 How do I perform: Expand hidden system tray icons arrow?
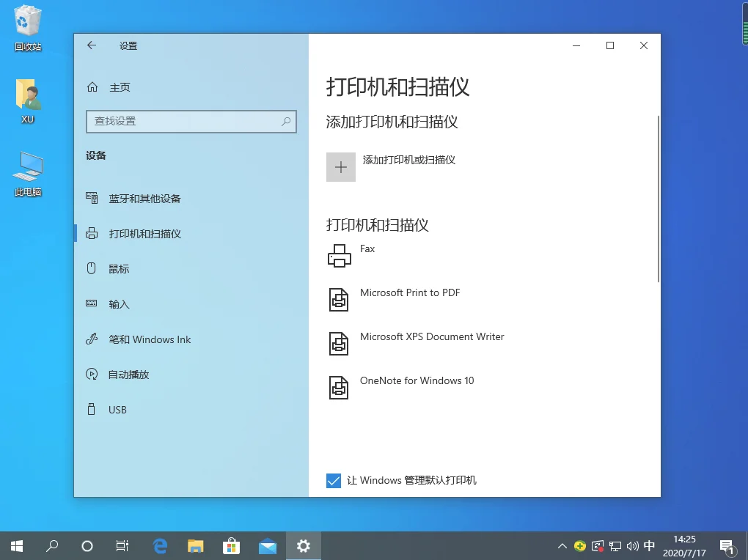pyautogui.click(x=562, y=546)
